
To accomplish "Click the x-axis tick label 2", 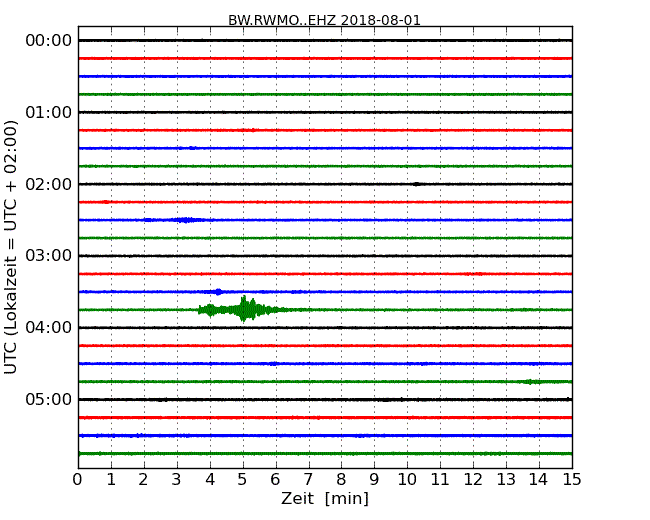I will click(143, 480).
